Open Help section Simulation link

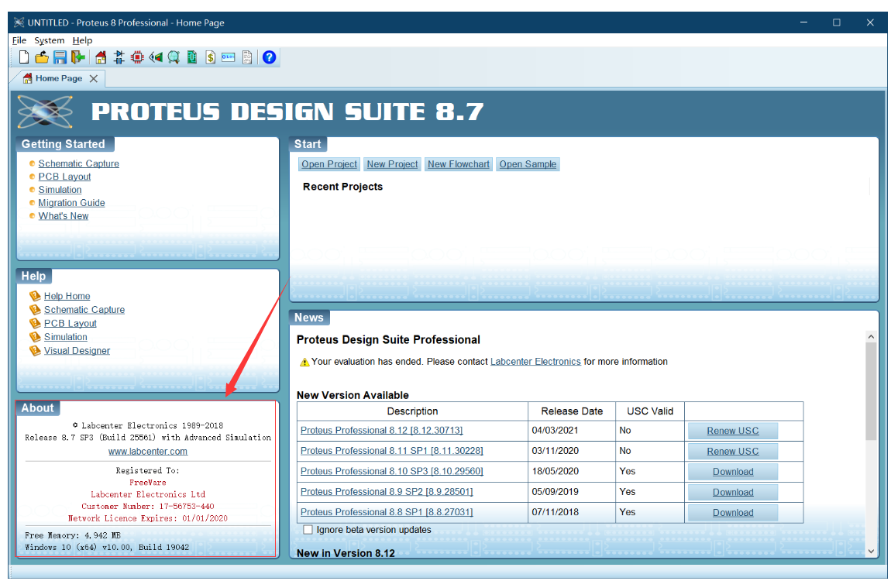pos(65,337)
